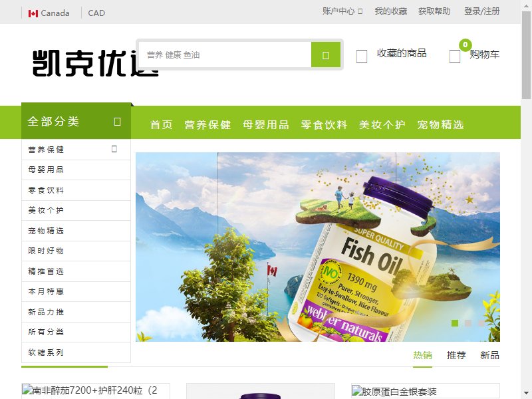Click the favorites icon beside 收藏的商品
Screen dimensions: 532x399
click(362, 57)
